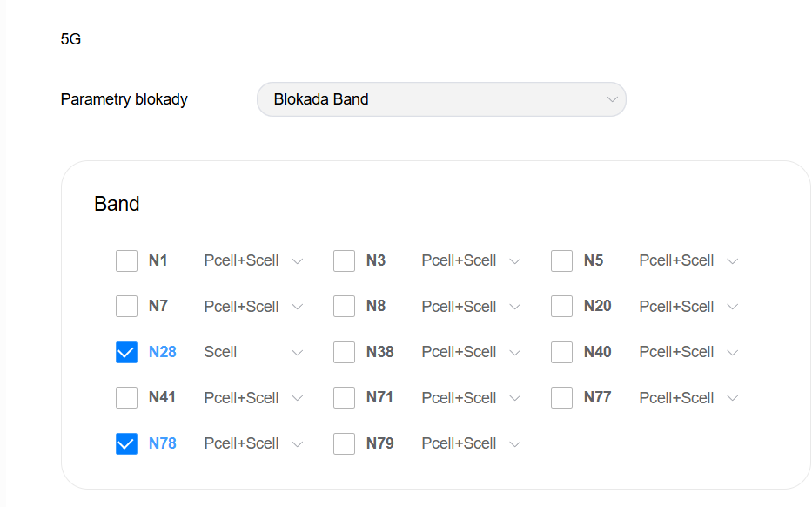The image size is (812, 507).
Task: Uncheck the N78 band checkbox
Action: pos(127,443)
